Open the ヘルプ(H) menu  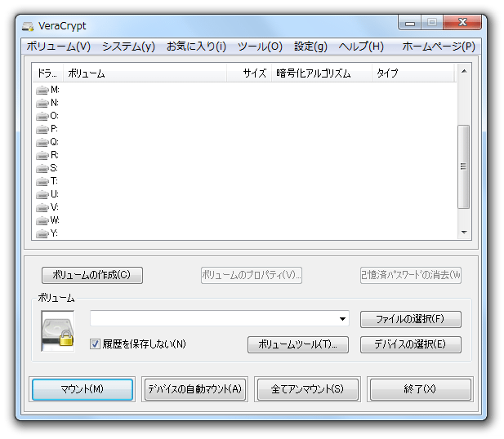(x=361, y=47)
